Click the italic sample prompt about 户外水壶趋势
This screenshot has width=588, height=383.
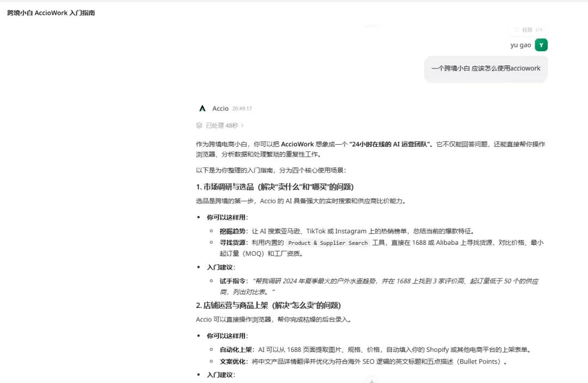pyautogui.click(x=379, y=286)
